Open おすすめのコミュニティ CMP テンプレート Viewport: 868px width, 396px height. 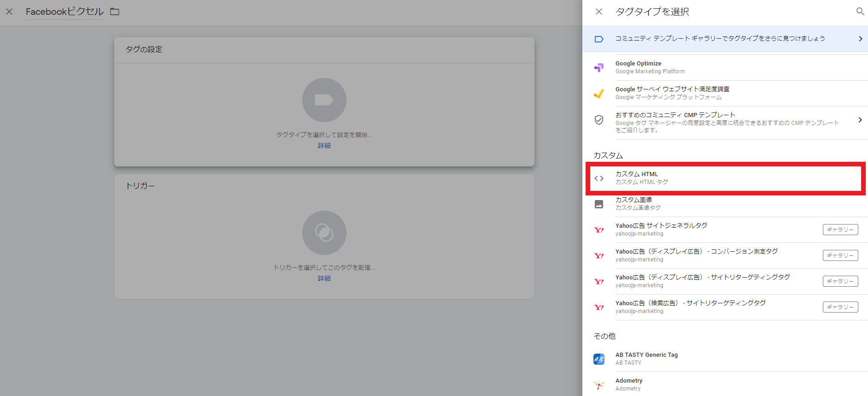725,123
